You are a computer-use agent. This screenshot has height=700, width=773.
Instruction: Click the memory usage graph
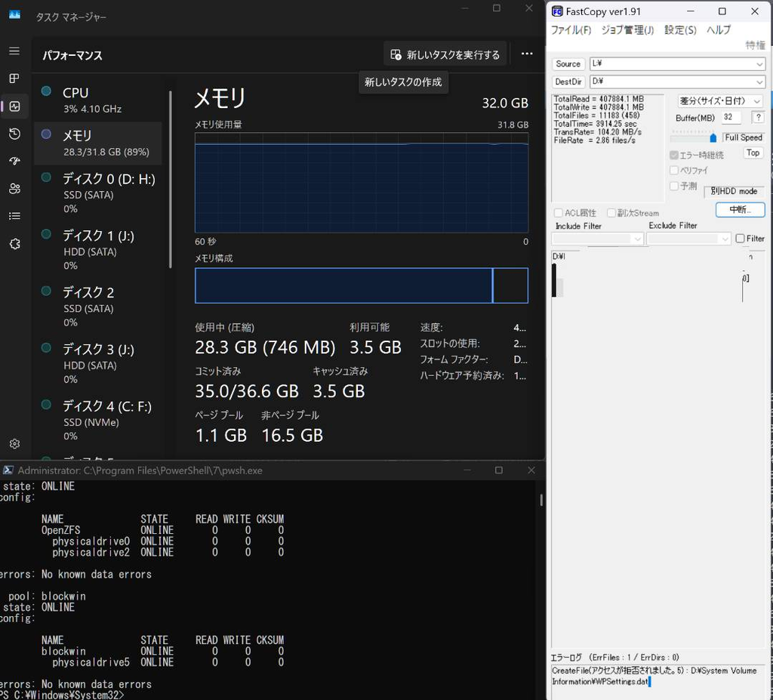362,182
